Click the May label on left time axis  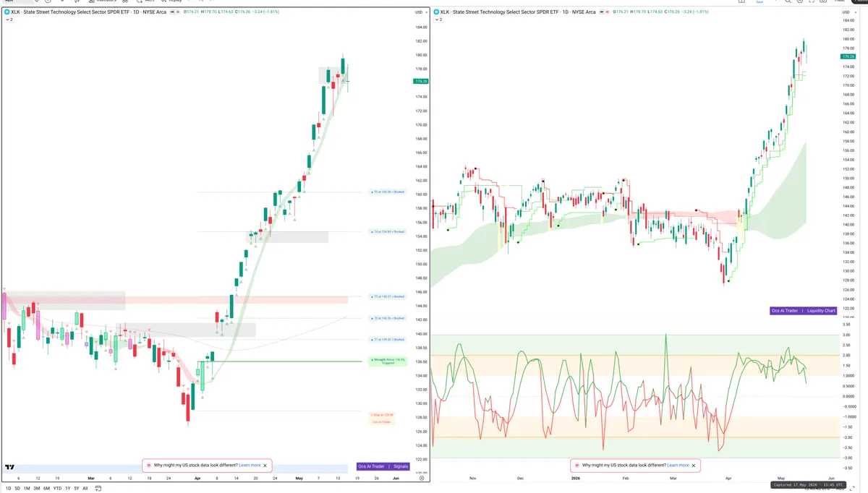tap(299, 479)
